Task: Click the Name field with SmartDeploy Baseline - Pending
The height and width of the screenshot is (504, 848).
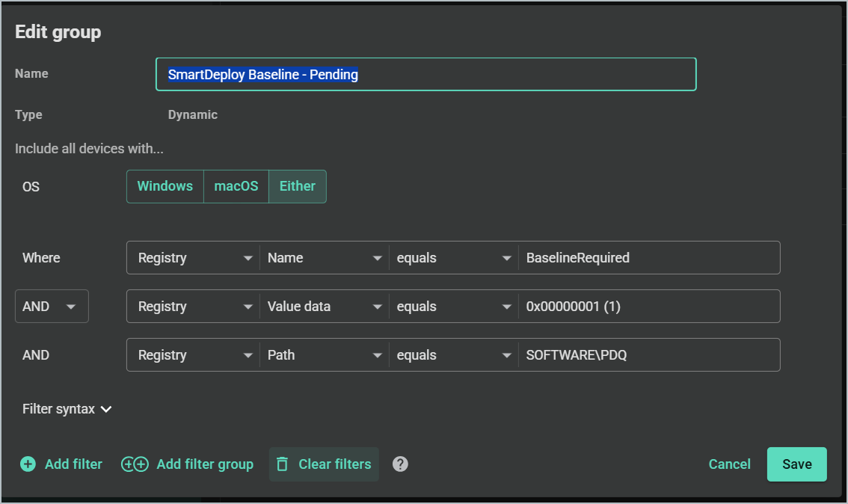Action: click(425, 74)
